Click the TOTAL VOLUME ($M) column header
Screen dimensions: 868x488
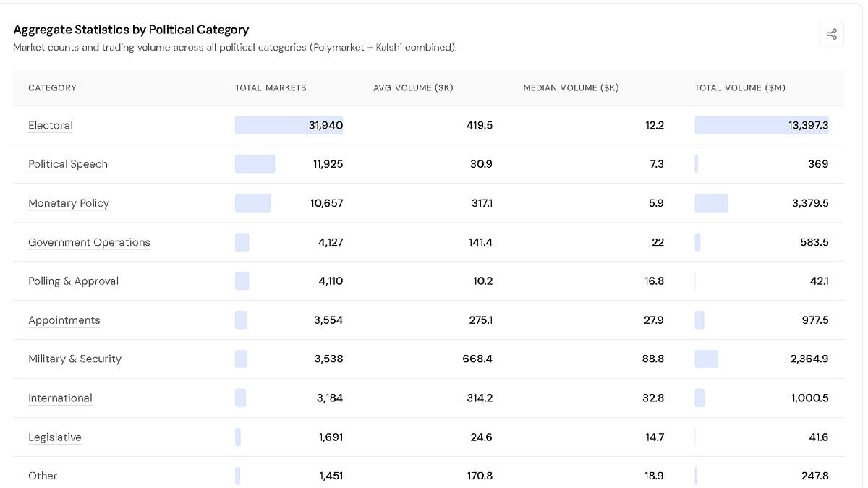740,87
